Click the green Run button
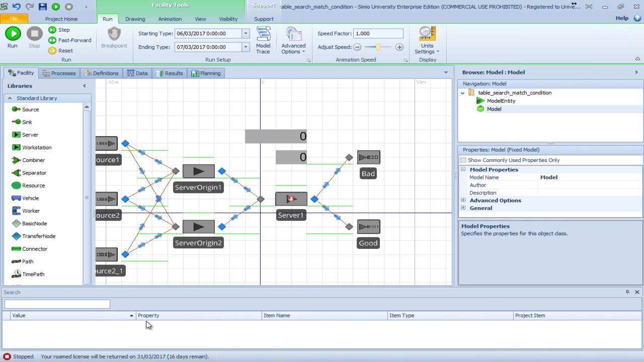This screenshot has width=644, height=362. click(x=13, y=34)
